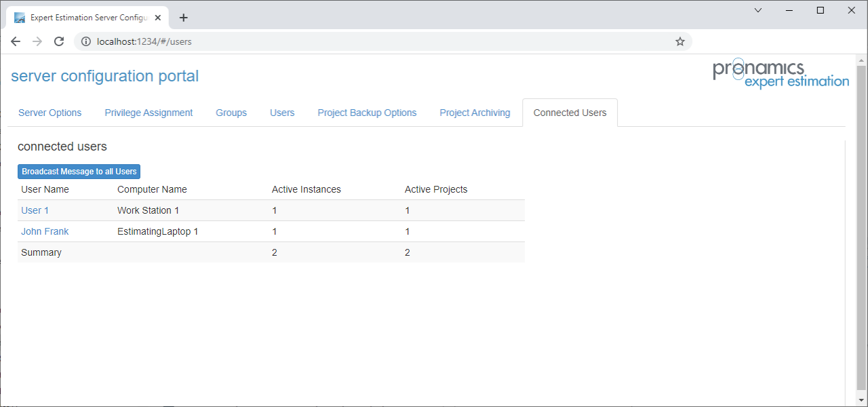Open the John Frank user link
The height and width of the screenshot is (407, 868).
(45, 231)
